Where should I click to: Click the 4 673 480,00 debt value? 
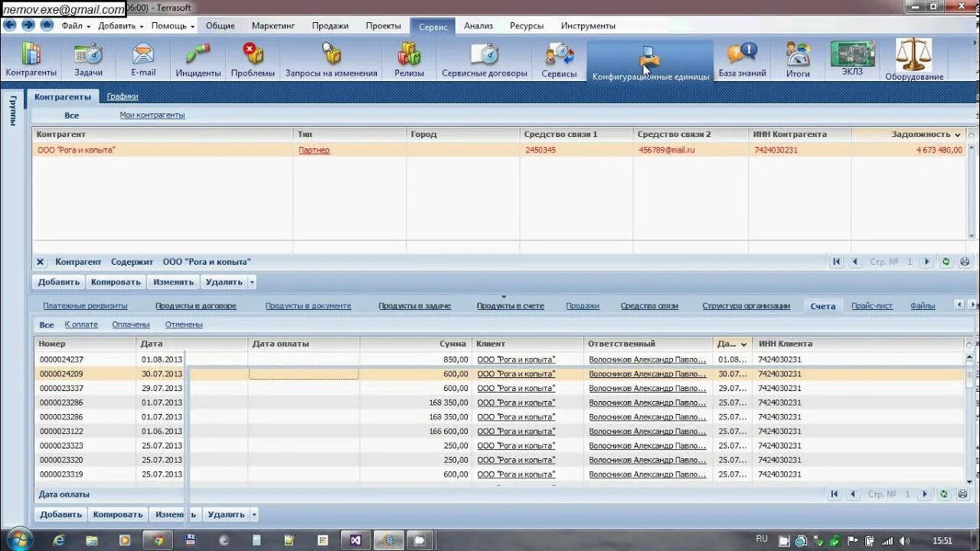[939, 150]
